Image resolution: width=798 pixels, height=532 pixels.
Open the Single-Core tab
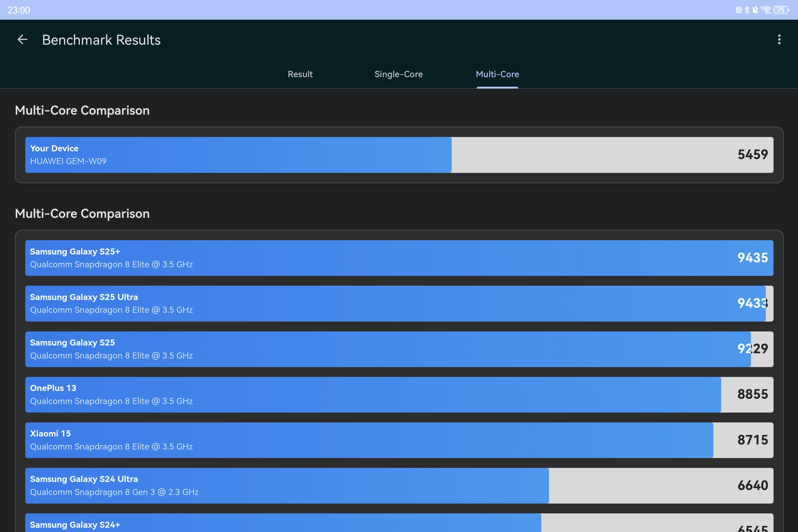coord(399,74)
